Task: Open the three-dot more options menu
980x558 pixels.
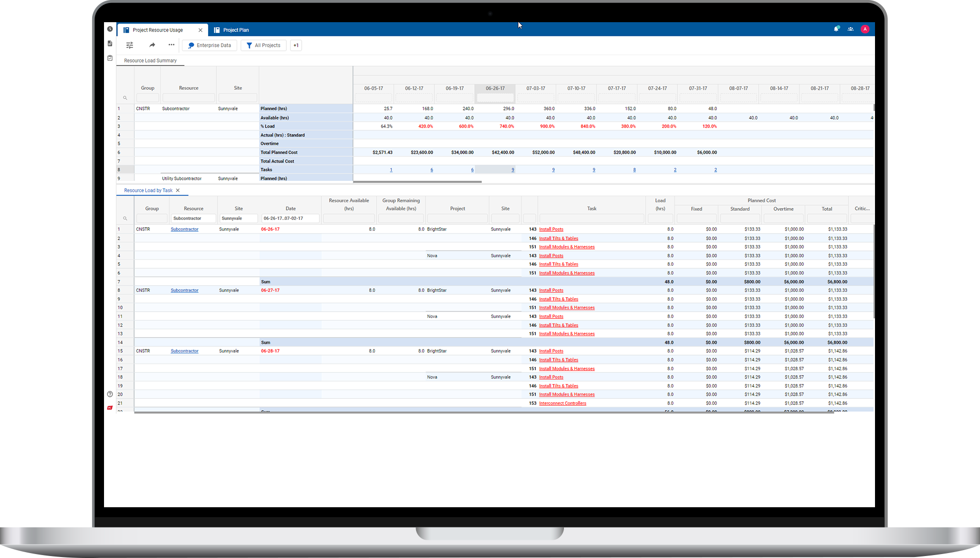Action: tap(171, 45)
